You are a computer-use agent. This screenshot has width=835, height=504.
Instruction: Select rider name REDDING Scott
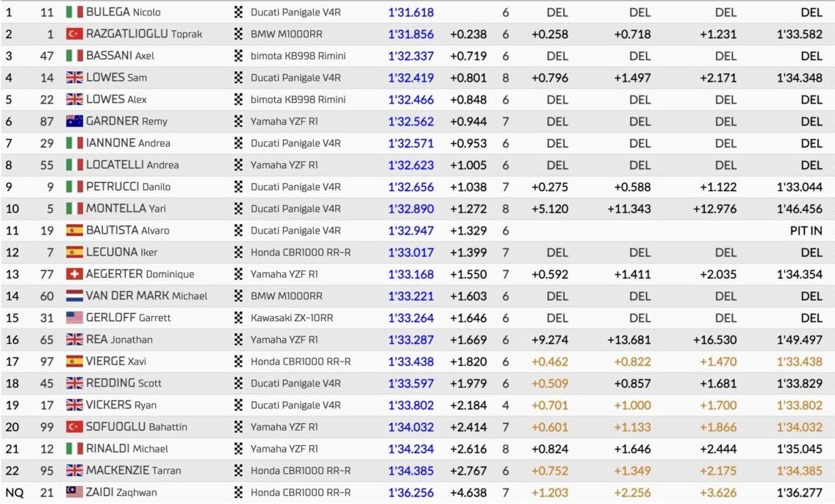click(x=124, y=383)
